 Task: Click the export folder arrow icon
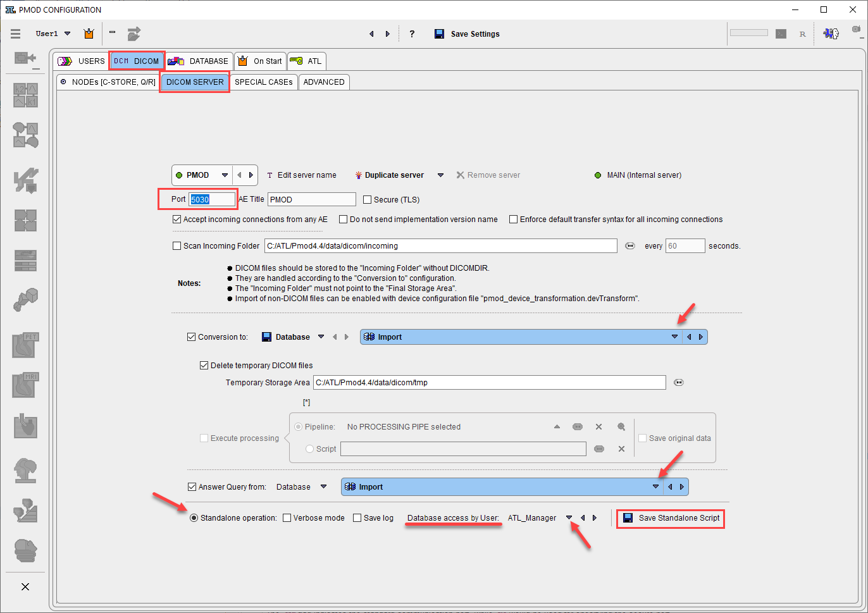point(133,34)
